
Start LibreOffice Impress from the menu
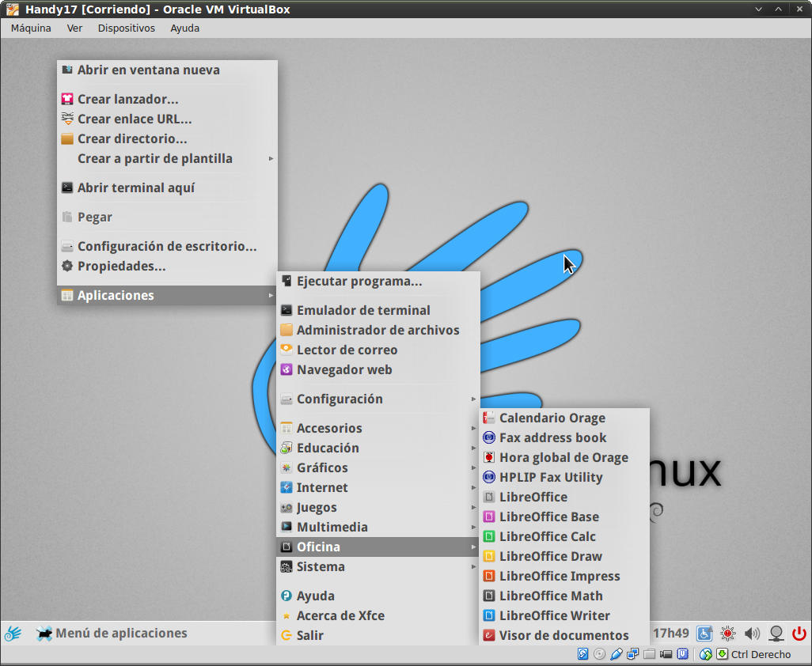(559, 576)
